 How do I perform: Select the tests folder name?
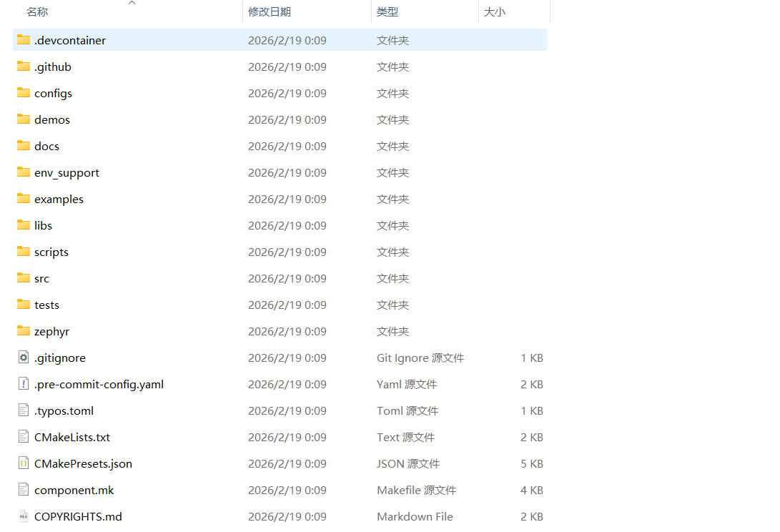pyautogui.click(x=46, y=305)
